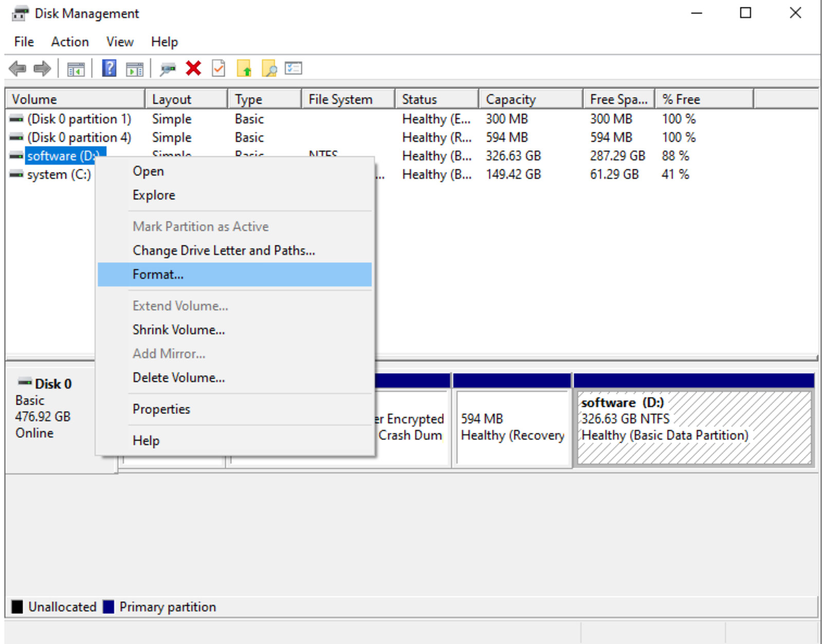Click the Disk Management title bar app icon
The width and height of the screenshot is (823, 644).
coord(20,13)
